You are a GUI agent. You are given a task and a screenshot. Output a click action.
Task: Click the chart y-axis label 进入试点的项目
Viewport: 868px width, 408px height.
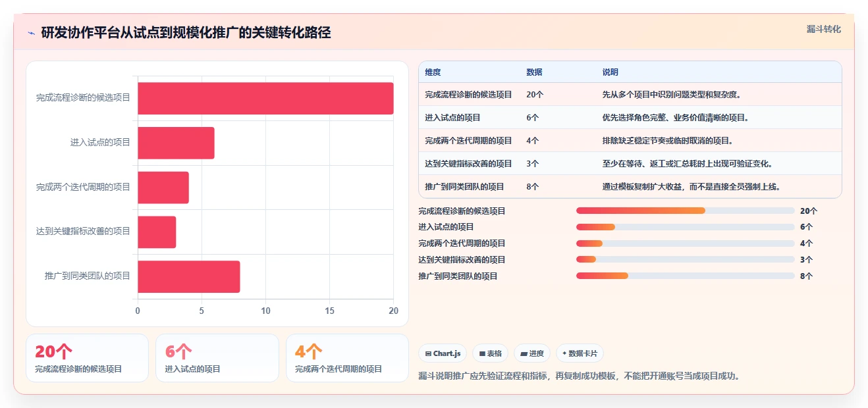click(x=100, y=142)
